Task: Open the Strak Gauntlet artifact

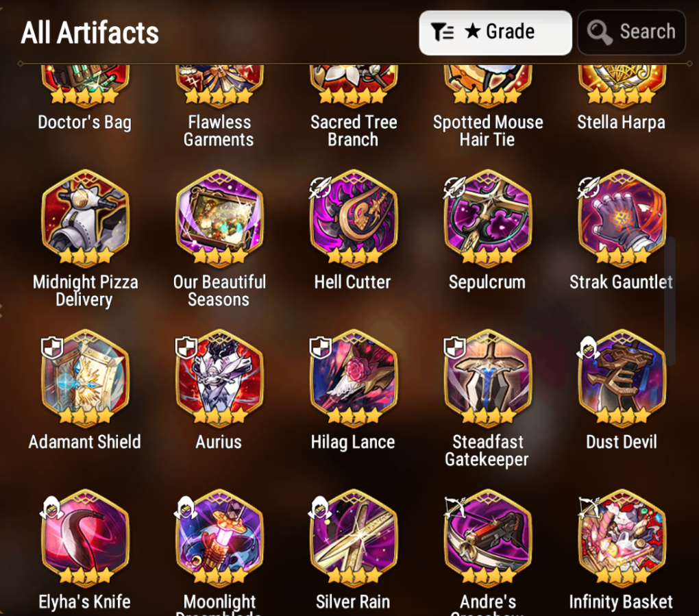Action: click(x=622, y=218)
